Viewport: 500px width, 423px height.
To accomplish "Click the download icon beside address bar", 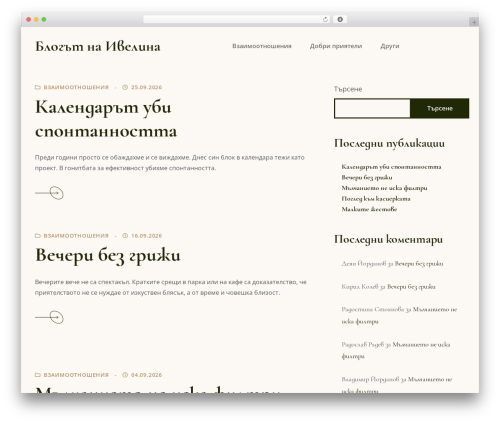I will point(340,19).
